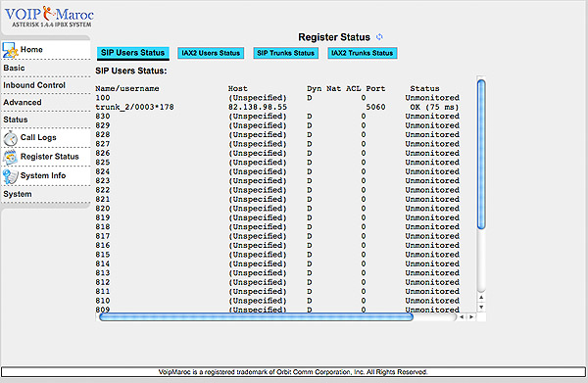Screen dimensions: 588x383
Task: Open Call Logs page
Action: pyautogui.click(x=38, y=137)
